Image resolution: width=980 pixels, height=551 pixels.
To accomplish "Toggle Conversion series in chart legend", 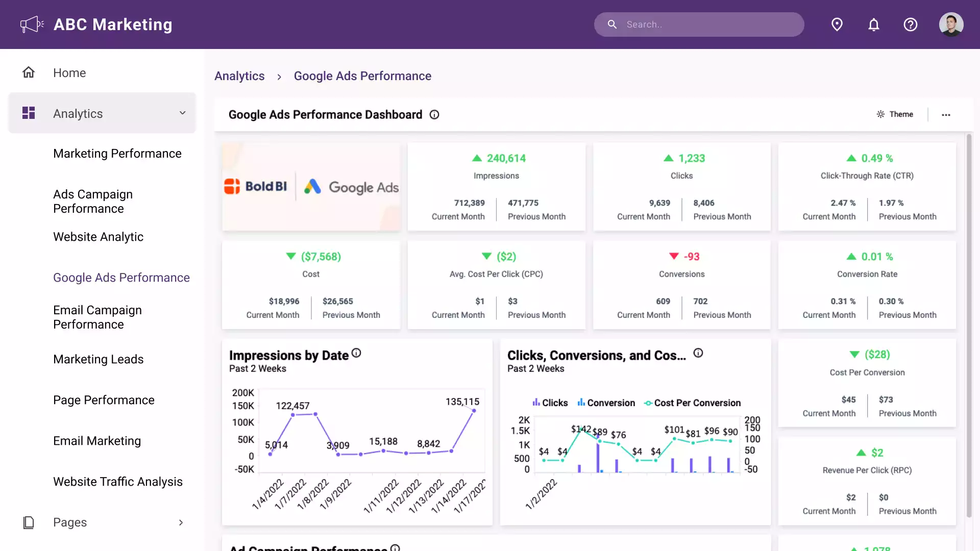I will [x=606, y=403].
